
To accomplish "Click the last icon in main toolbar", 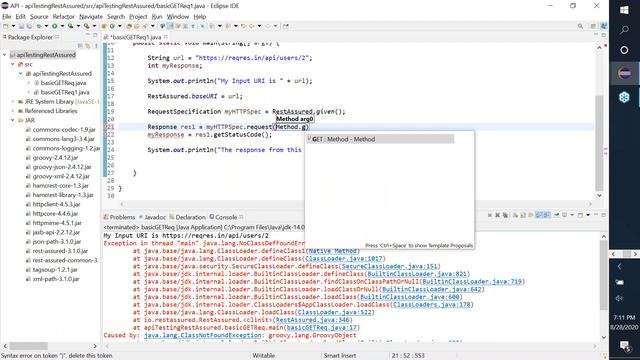I will 286,26.
